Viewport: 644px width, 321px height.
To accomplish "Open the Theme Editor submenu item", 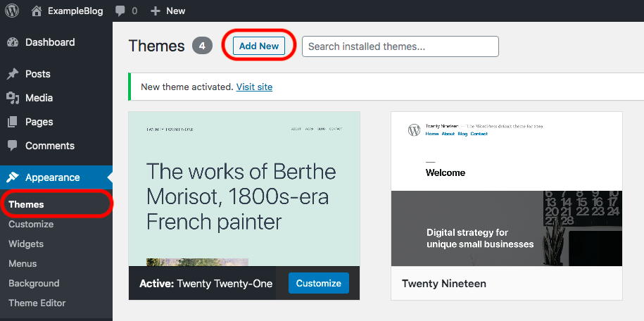I will (37, 303).
